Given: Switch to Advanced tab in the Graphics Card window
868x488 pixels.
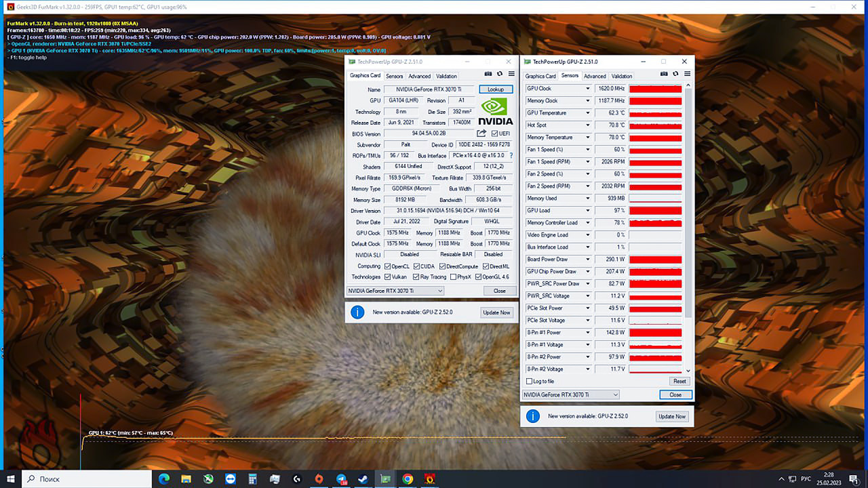Looking at the screenshot, I should 419,76.
